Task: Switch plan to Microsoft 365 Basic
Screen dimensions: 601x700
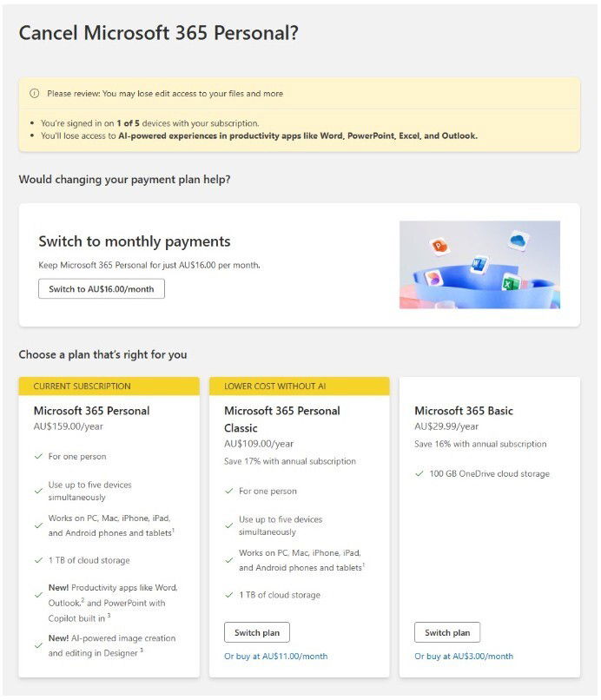Action: click(x=447, y=632)
